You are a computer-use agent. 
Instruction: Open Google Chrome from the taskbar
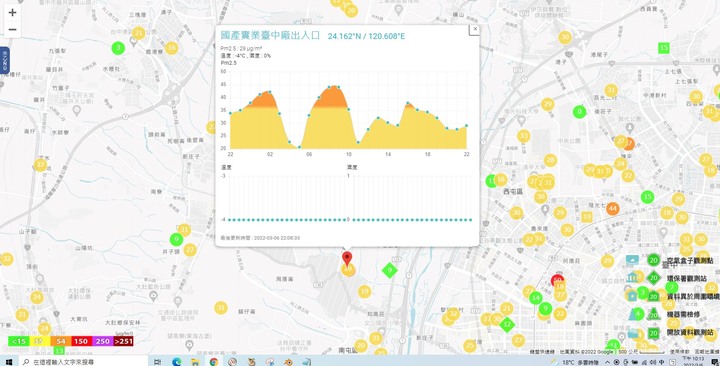click(214, 362)
